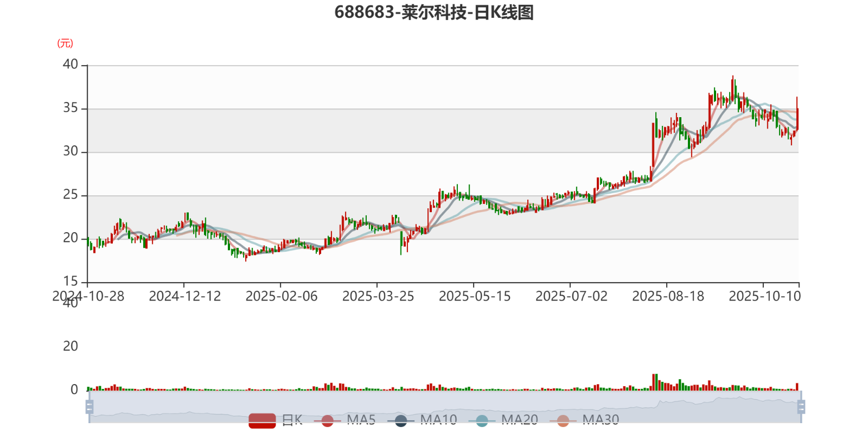Image resolution: width=868 pixels, height=434 pixels.
Task: Click the 30 price axis label
Action: (71, 151)
